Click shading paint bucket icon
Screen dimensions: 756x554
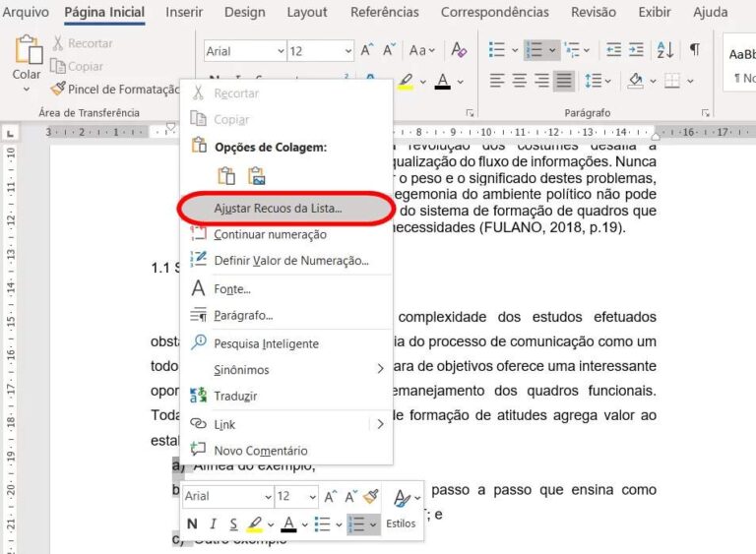tap(636, 80)
